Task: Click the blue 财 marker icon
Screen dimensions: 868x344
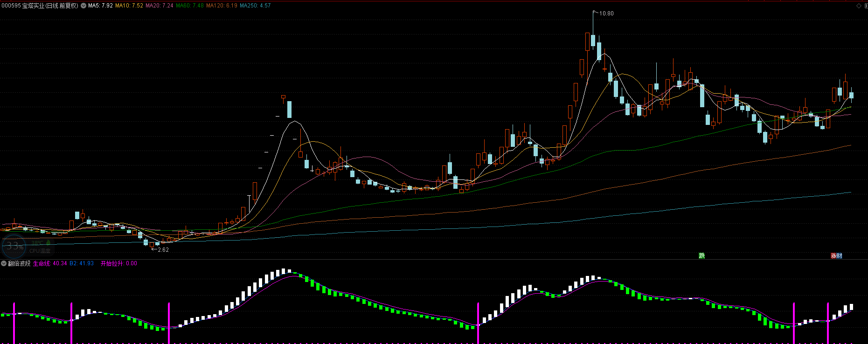Action: coord(839,255)
